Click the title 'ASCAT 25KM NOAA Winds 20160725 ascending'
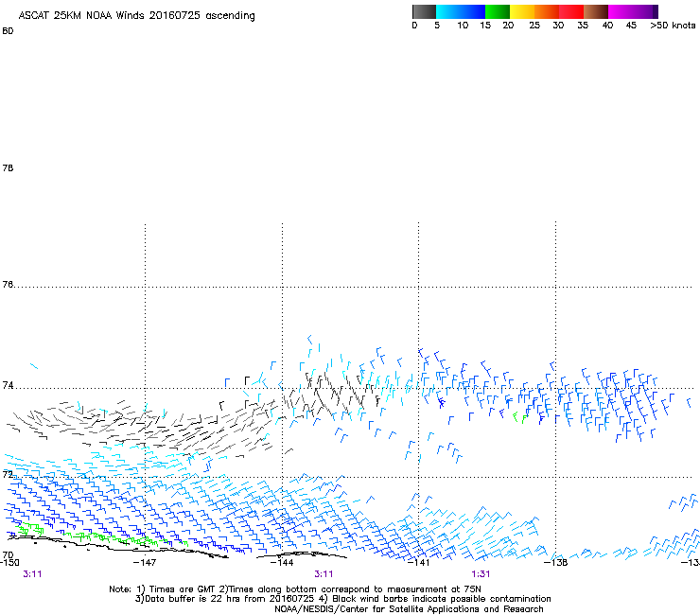700x615 pixels. click(136, 16)
